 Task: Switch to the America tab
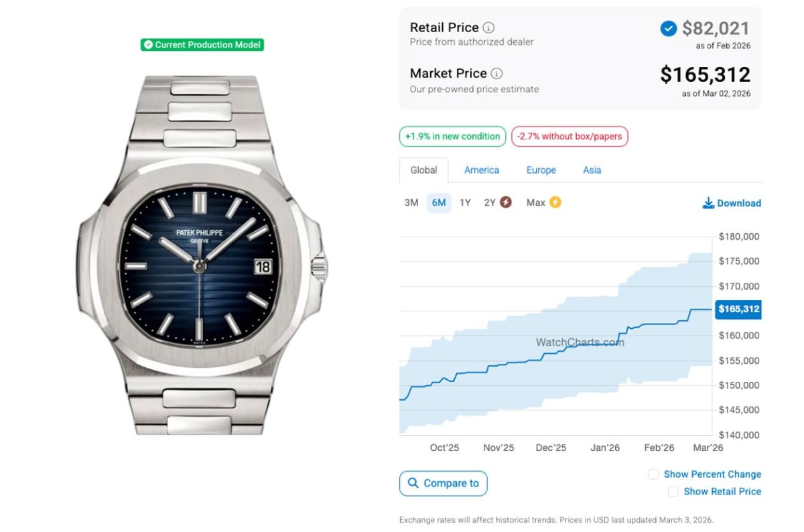(x=482, y=170)
